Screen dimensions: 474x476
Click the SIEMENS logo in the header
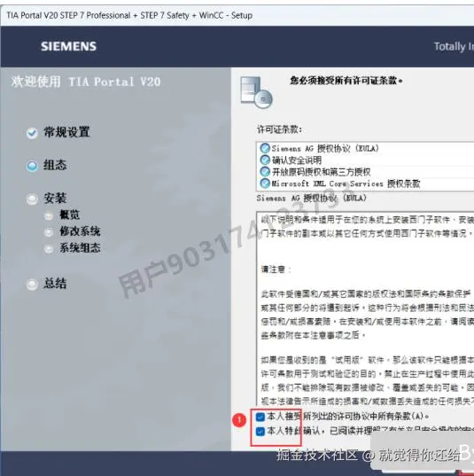tap(68, 46)
